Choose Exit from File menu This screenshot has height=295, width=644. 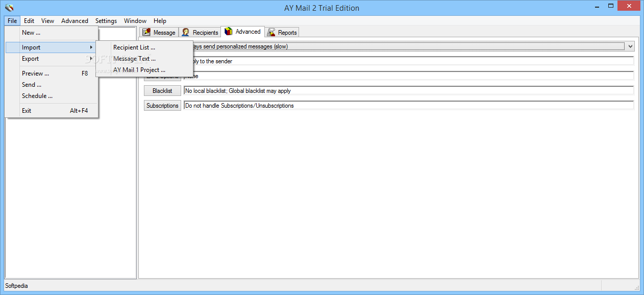[x=52, y=111]
